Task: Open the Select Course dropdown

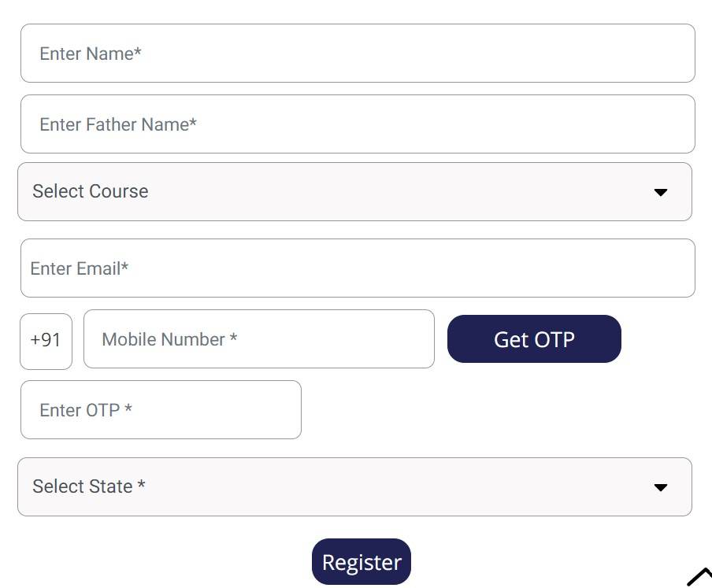Action: click(354, 192)
